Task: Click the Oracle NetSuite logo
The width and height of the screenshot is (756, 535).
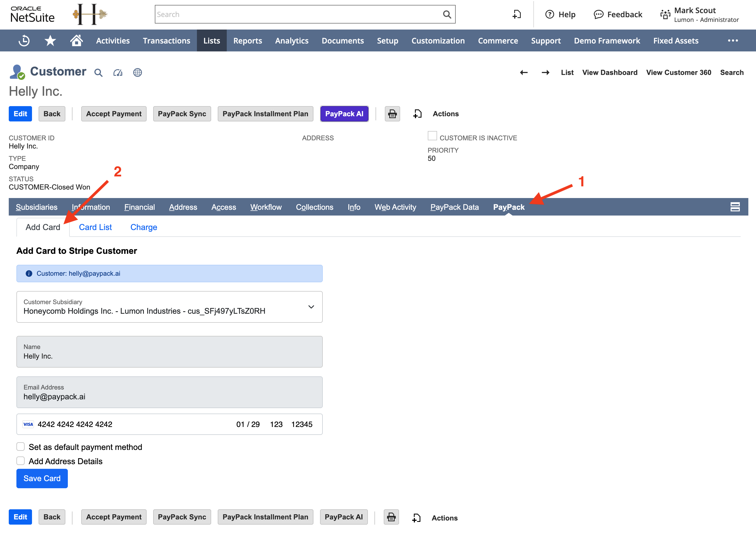Action: (x=32, y=14)
